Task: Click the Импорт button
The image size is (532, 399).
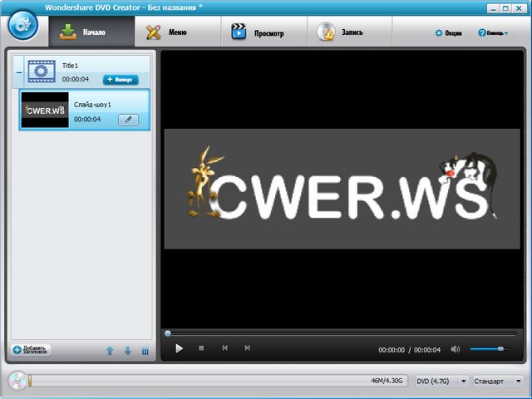Action: [121, 80]
